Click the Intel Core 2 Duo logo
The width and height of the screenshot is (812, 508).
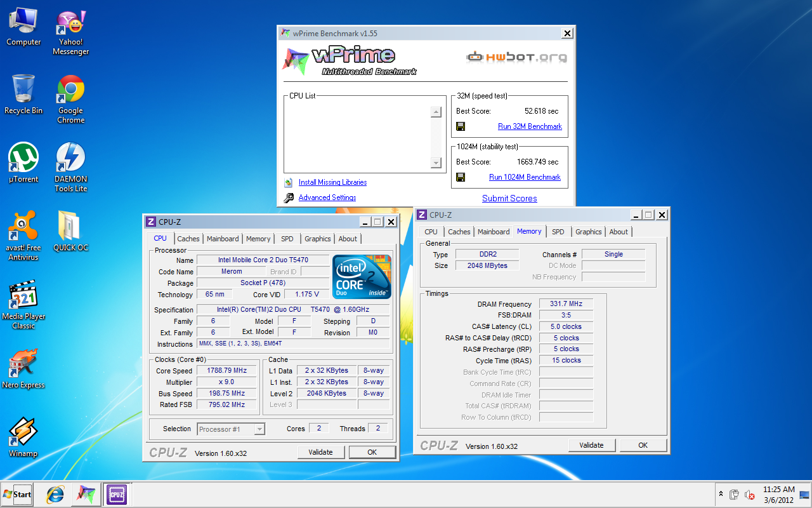(x=362, y=277)
